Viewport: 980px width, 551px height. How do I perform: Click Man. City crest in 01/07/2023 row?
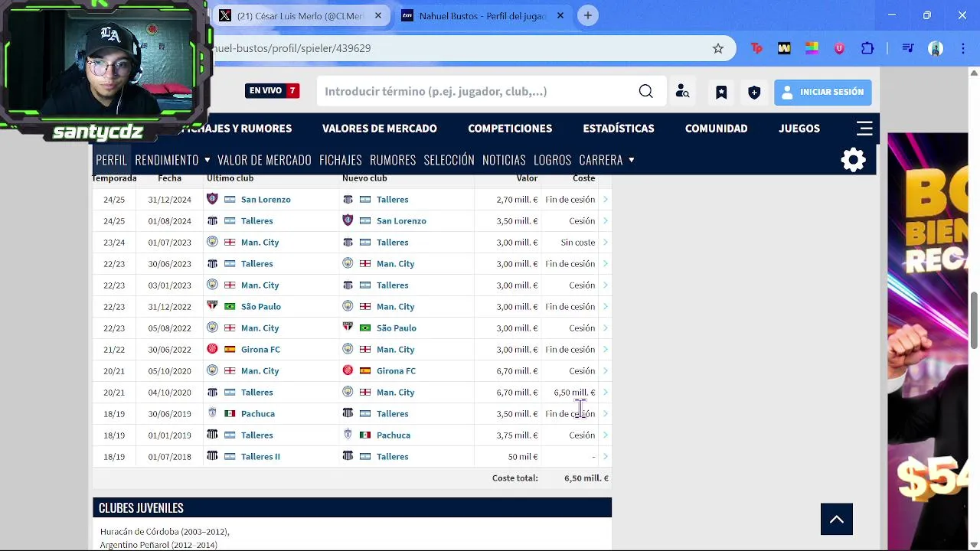tap(212, 242)
